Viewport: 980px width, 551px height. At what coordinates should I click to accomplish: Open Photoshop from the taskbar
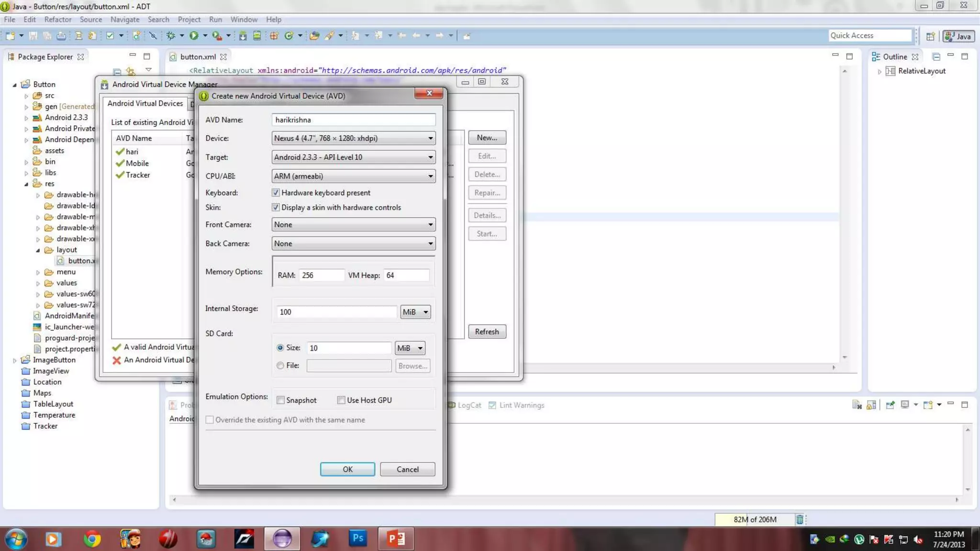click(x=357, y=538)
